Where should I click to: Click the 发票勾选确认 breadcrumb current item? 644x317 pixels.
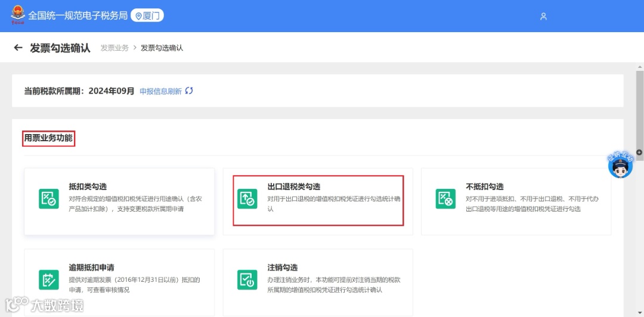click(x=162, y=48)
